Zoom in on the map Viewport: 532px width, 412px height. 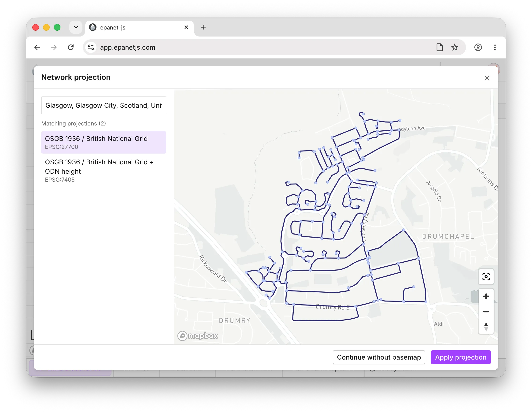[x=486, y=296]
